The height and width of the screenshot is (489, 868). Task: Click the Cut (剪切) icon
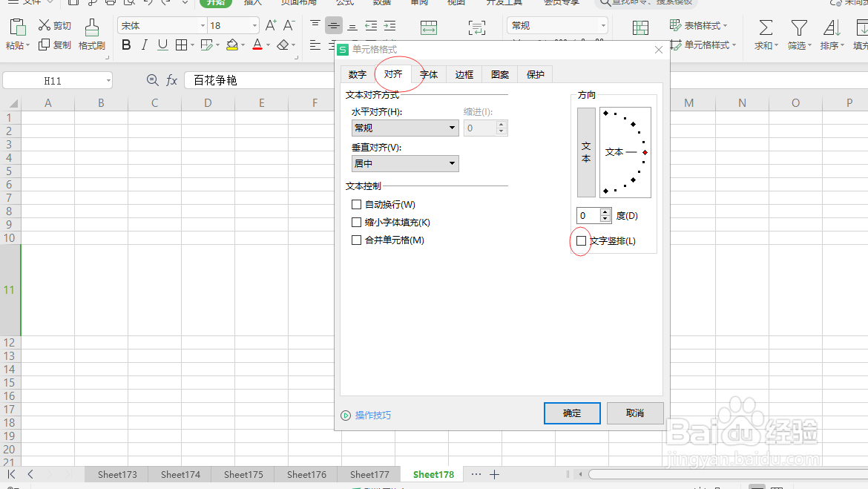pyautogui.click(x=46, y=24)
